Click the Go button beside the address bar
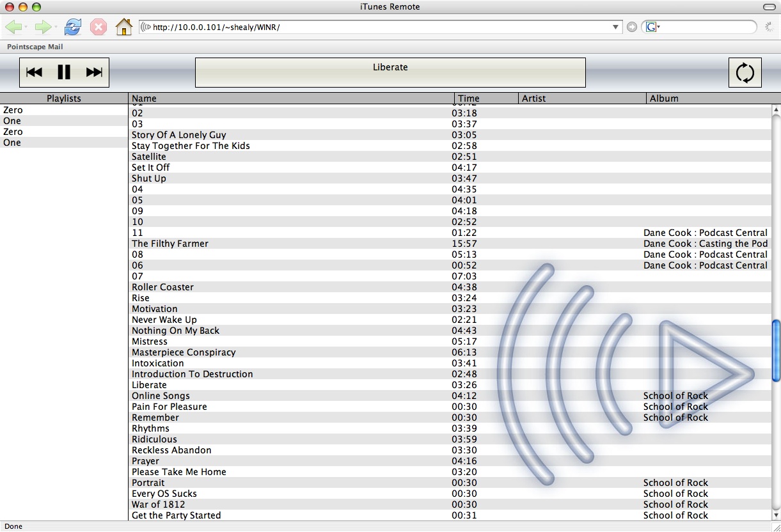 (x=632, y=27)
